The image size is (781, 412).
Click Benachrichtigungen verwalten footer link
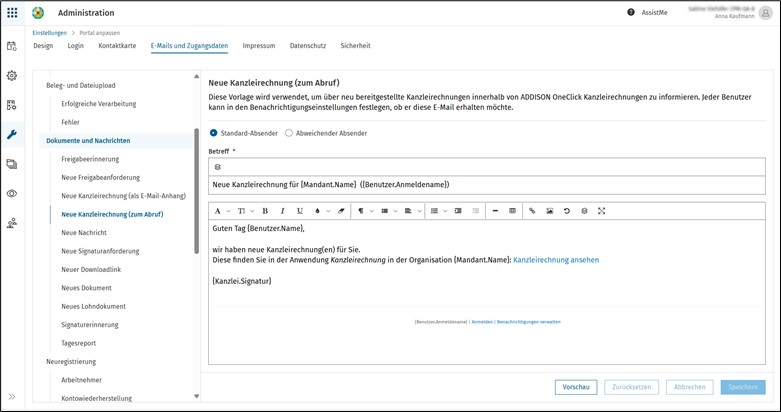529,322
